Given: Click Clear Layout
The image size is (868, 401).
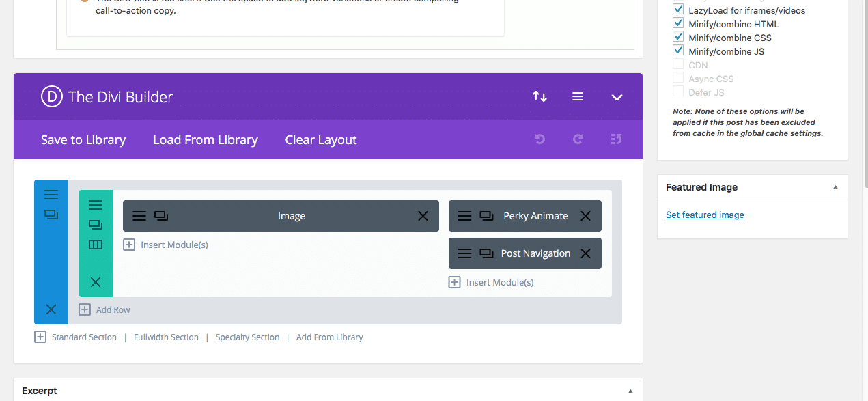Looking at the screenshot, I should [321, 139].
